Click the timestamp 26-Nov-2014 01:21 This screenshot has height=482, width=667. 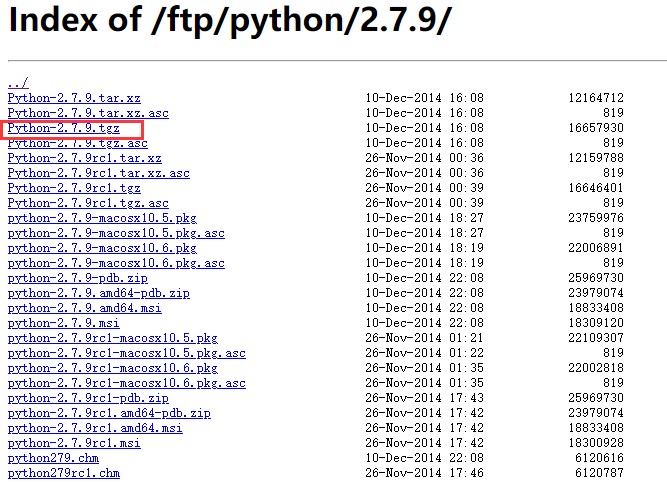click(x=425, y=338)
